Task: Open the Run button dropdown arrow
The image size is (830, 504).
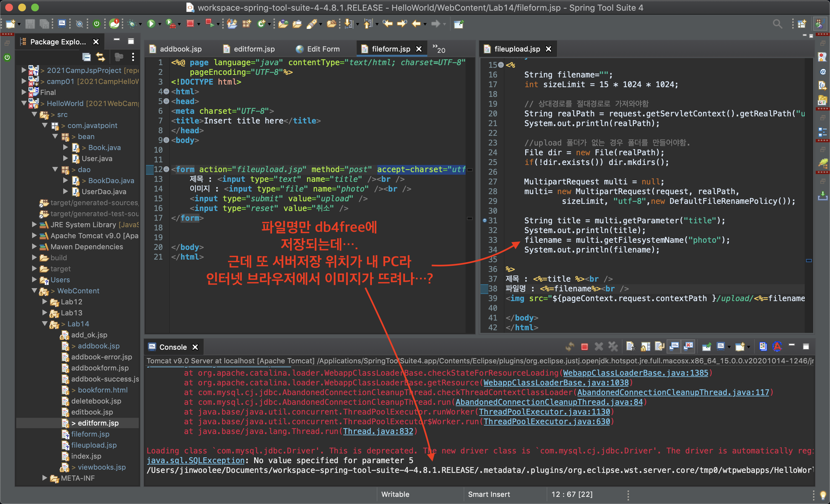Action: coord(160,24)
